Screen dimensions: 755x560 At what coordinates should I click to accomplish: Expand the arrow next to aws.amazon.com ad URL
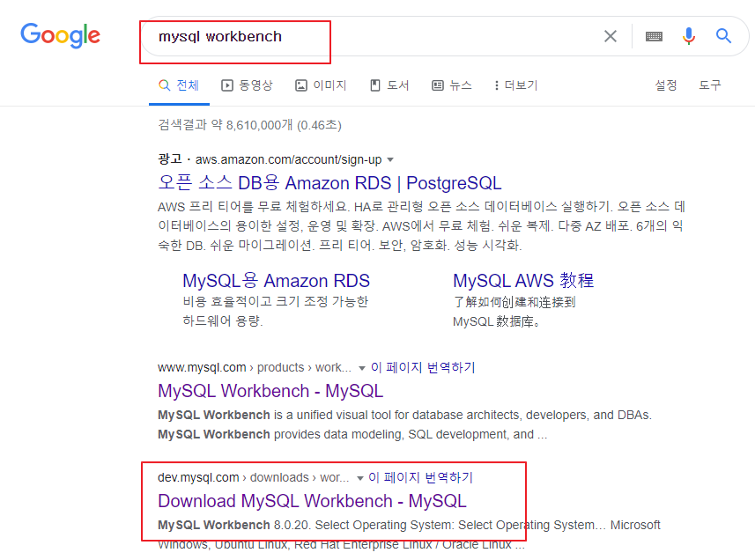(x=390, y=159)
